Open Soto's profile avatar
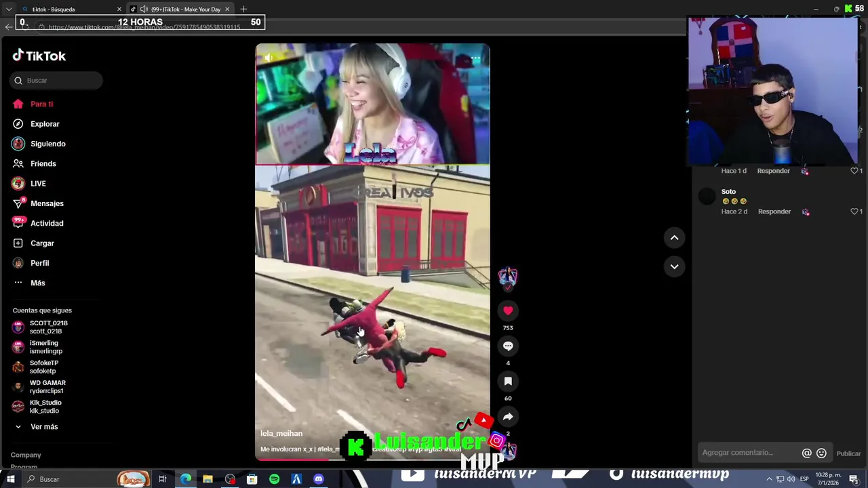This screenshot has width=868, height=488. click(x=707, y=197)
